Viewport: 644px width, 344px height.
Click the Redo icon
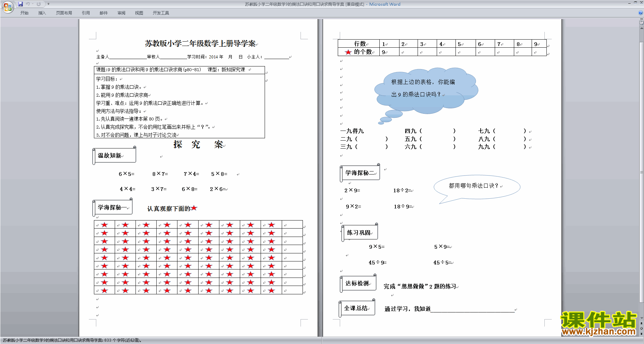point(39,4)
